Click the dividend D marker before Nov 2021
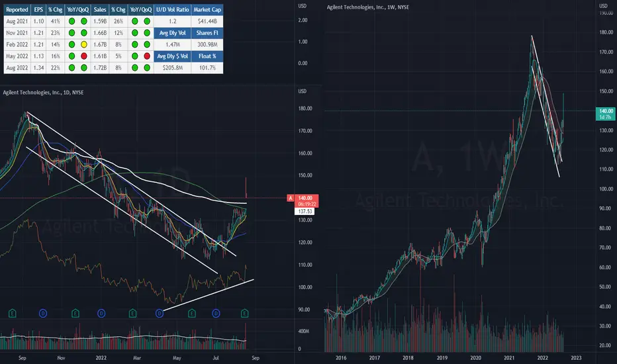The image size is (617, 364). [x=43, y=313]
